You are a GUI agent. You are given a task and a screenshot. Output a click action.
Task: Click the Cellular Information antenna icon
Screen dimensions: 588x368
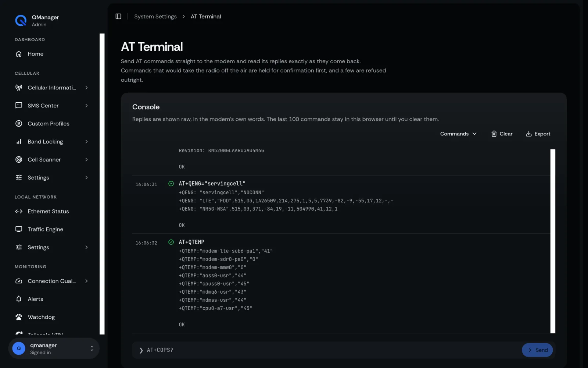point(19,88)
